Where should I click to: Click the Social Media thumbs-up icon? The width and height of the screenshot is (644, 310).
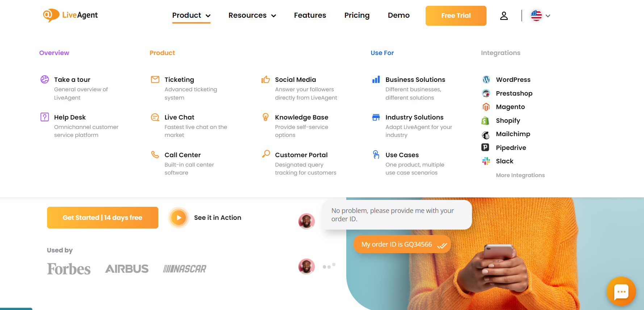click(265, 79)
